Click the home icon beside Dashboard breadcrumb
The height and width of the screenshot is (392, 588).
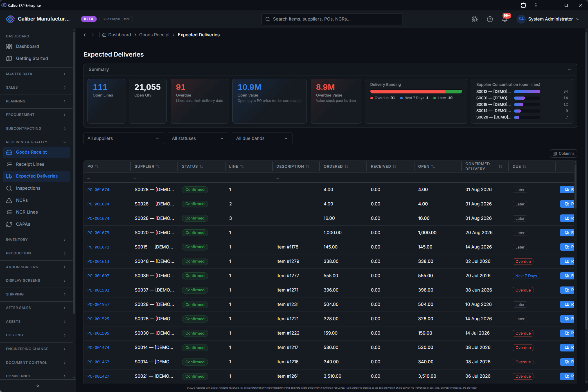pyautogui.click(x=104, y=35)
